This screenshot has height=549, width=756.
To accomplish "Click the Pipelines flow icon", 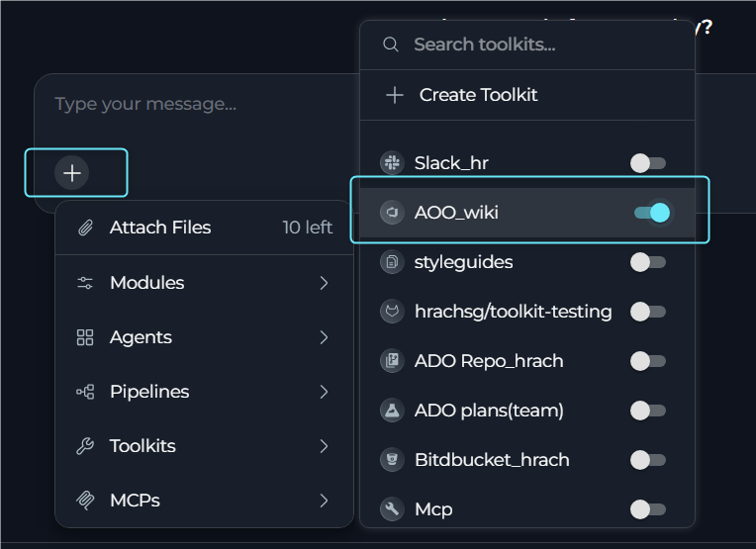I will click(x=85, y=392).
